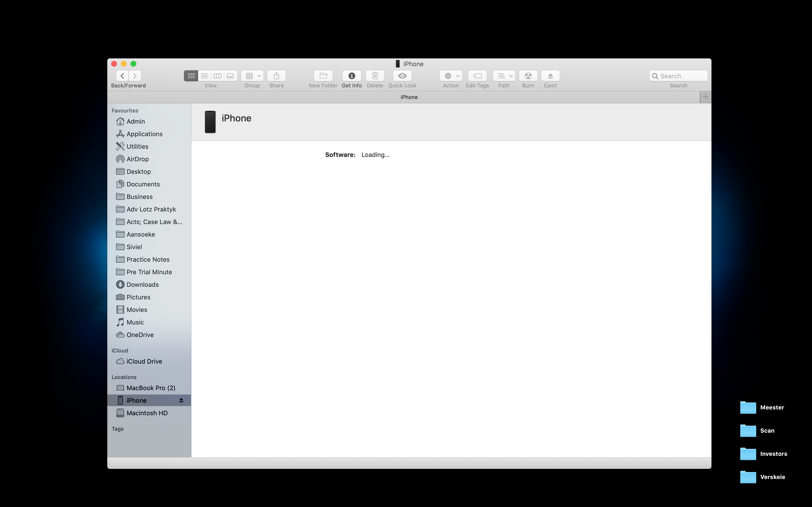
Task: Click the Share toolbar icon
Action: coord(276,76)
